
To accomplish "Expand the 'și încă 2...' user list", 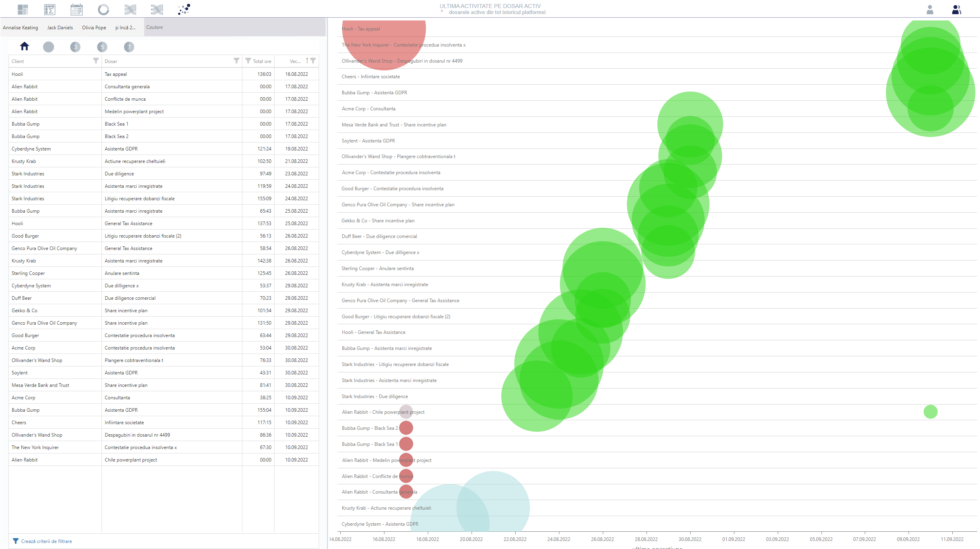I will click(125, 28).
